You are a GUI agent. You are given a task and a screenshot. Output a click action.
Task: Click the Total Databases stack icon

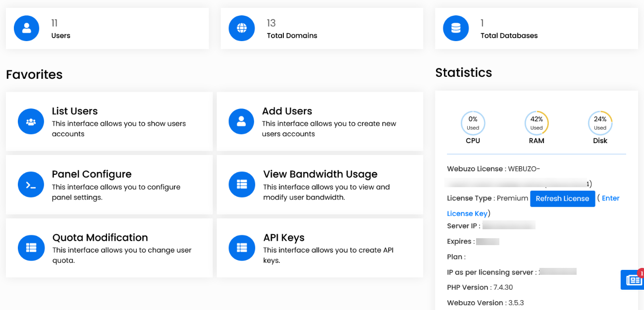455,28
